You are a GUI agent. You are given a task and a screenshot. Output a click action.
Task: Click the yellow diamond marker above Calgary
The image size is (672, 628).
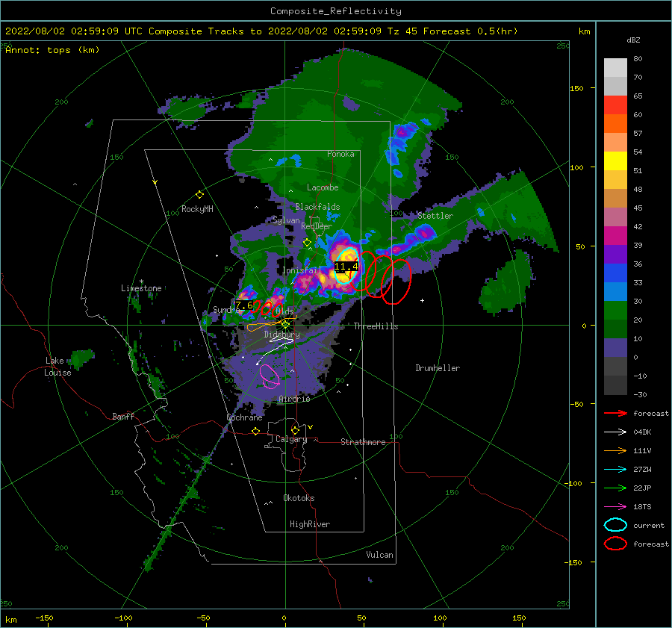pyautogui.click(x=295, y=430)
